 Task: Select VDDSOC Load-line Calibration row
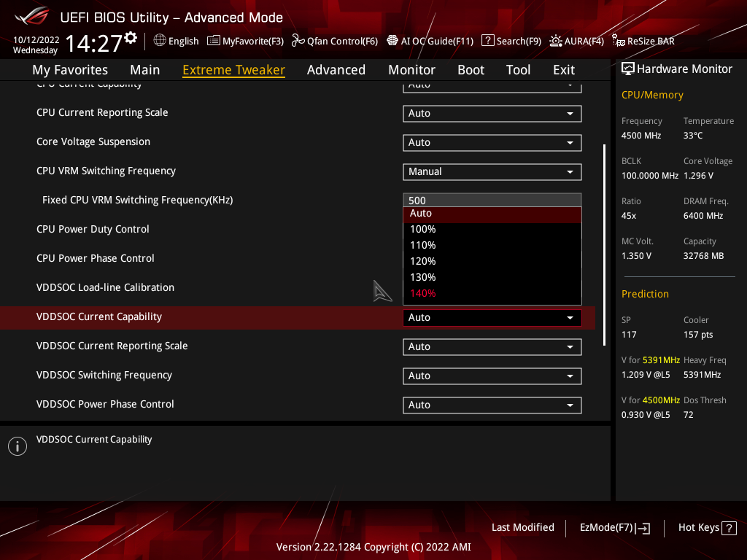(105, 287)
